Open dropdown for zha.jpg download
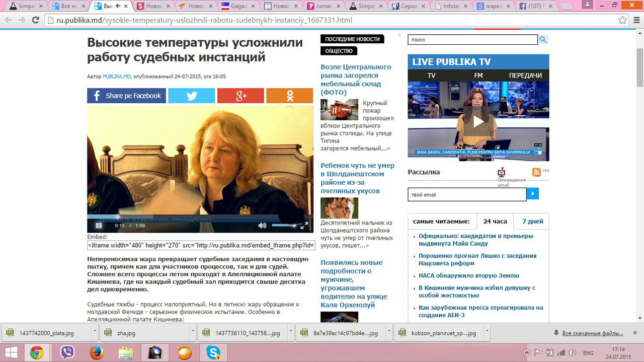 coord(193,333)
